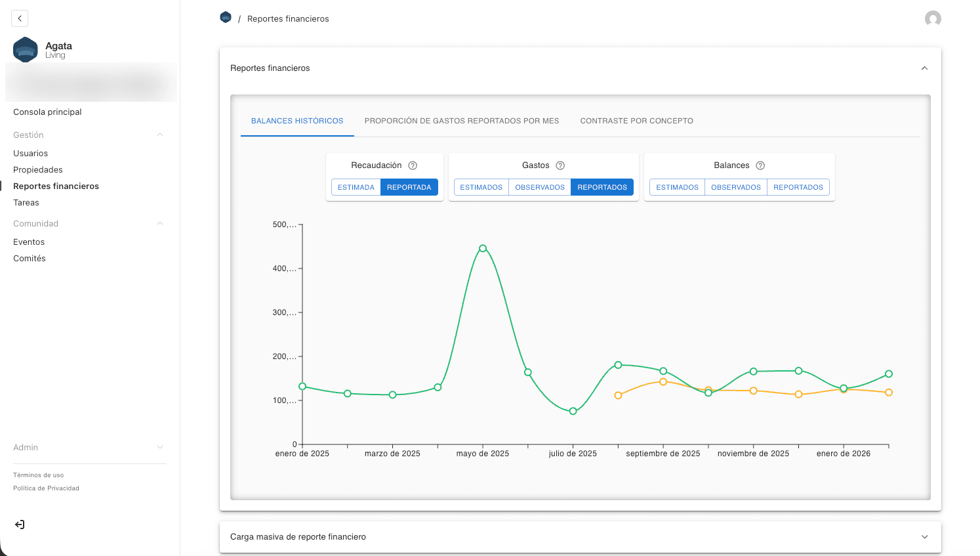This screenshot has width=980, height=556.
Task: Open the Términos de uso link
Action: pos(38,475)
